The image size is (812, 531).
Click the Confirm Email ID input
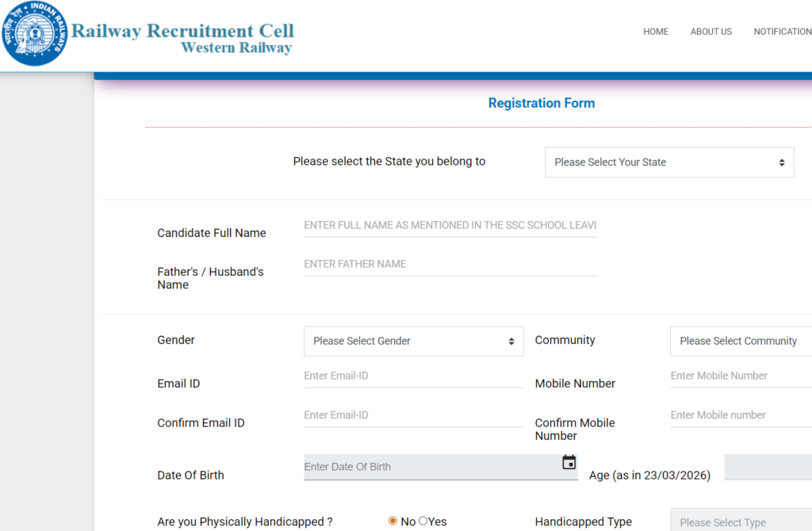(413, 414)
